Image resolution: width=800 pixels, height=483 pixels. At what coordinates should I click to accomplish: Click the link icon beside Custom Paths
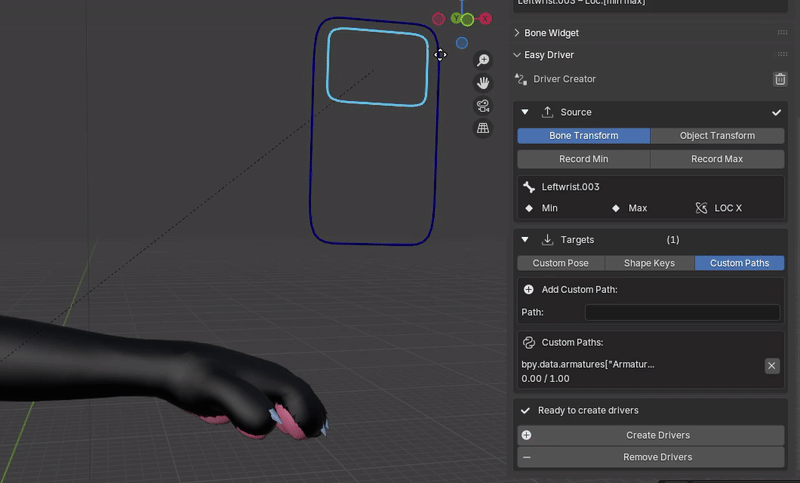(x=529, y=343)
